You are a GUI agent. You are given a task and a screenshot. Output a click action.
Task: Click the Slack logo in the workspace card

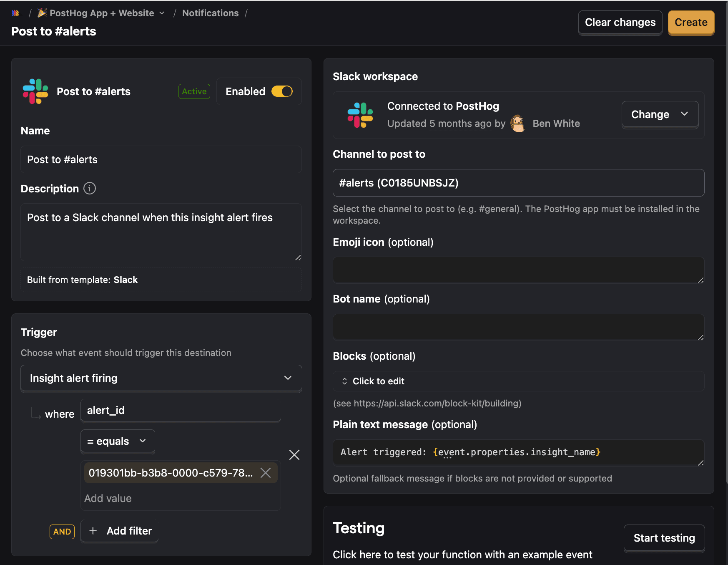coord(360,115)
